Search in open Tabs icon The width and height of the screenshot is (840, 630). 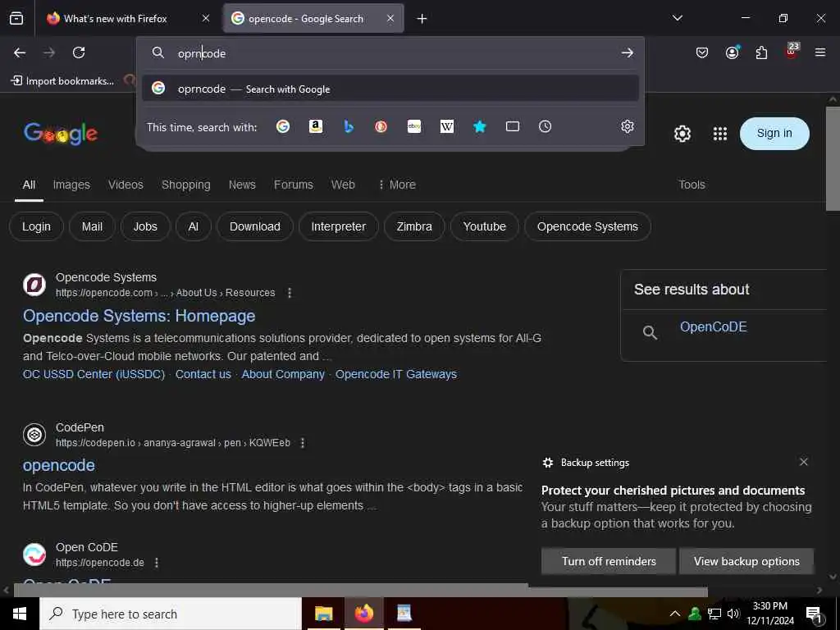pos(513,126)
